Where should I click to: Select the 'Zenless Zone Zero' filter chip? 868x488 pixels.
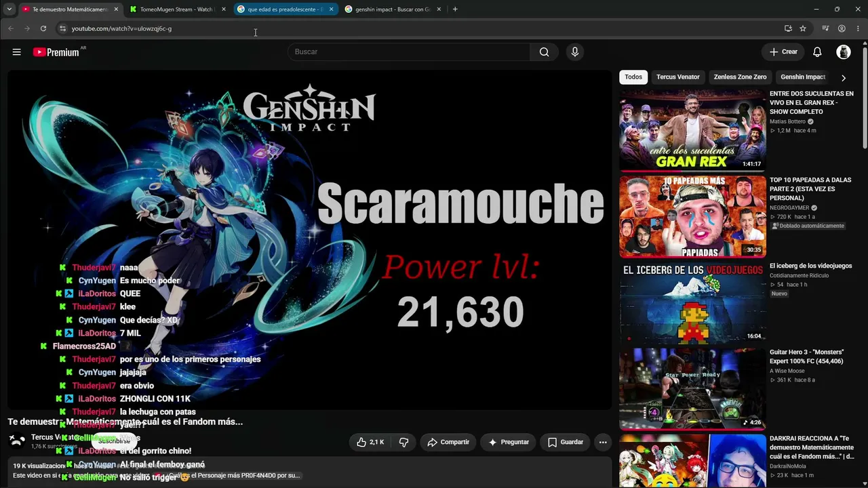pos(740,77)
